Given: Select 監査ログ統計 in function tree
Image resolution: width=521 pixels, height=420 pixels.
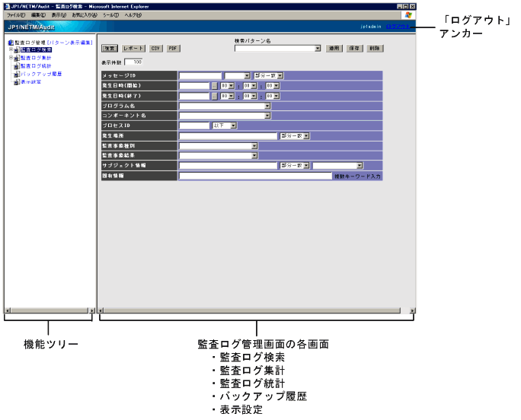Looking at the screenshot, I should pos(37,65).
